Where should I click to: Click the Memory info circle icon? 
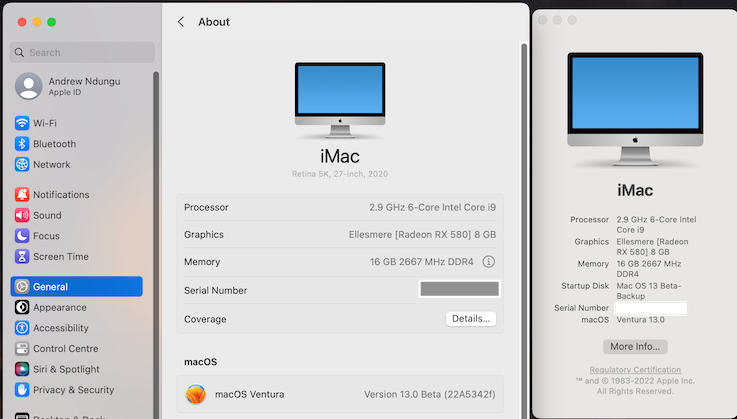click(488, 261)
